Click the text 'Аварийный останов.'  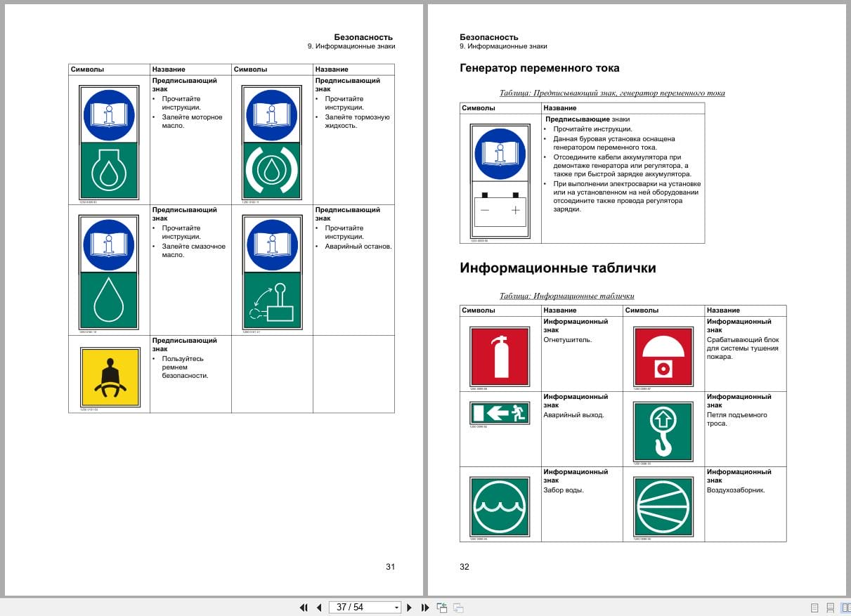coord(358,246)
